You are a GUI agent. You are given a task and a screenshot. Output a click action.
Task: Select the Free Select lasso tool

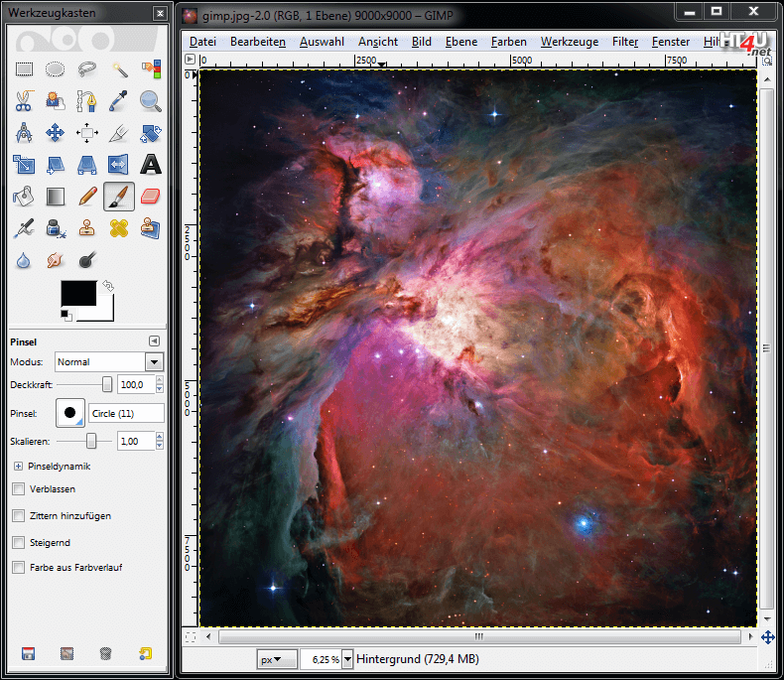[87, 69]
